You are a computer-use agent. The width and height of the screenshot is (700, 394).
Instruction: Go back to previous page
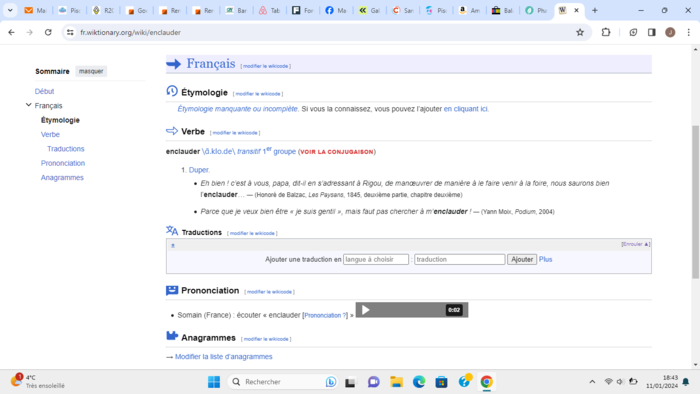pyautogui.click(x=12, y=32)
